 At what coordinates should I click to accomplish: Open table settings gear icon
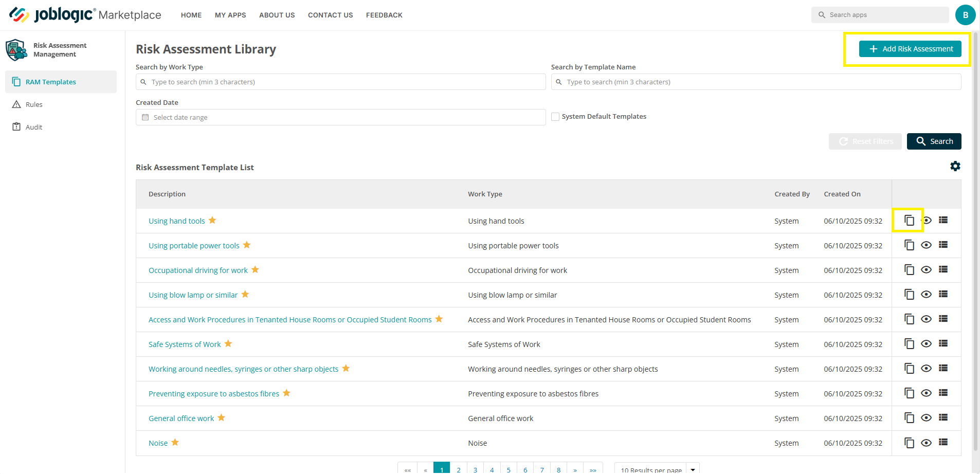click(x=955, y=166)
